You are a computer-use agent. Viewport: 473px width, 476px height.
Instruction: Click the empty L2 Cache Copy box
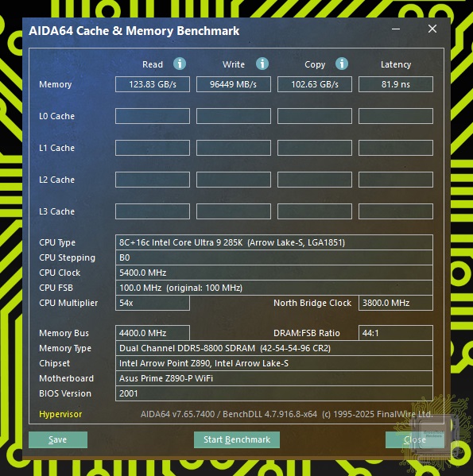click(315, 180)
